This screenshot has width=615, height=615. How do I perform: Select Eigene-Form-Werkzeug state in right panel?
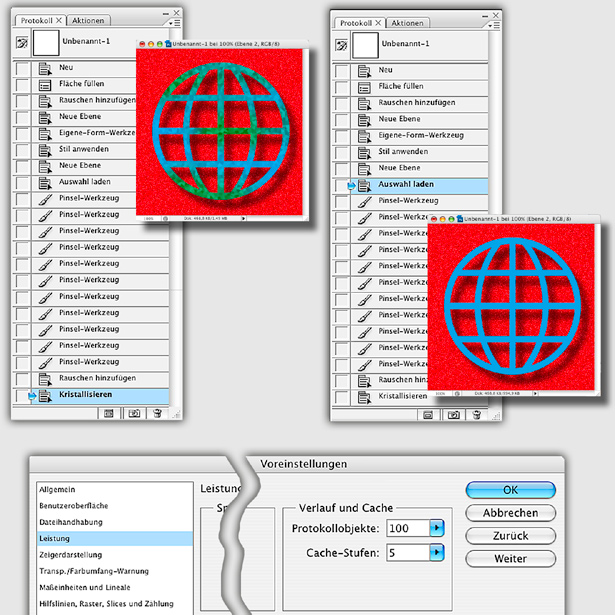point(419,136)
